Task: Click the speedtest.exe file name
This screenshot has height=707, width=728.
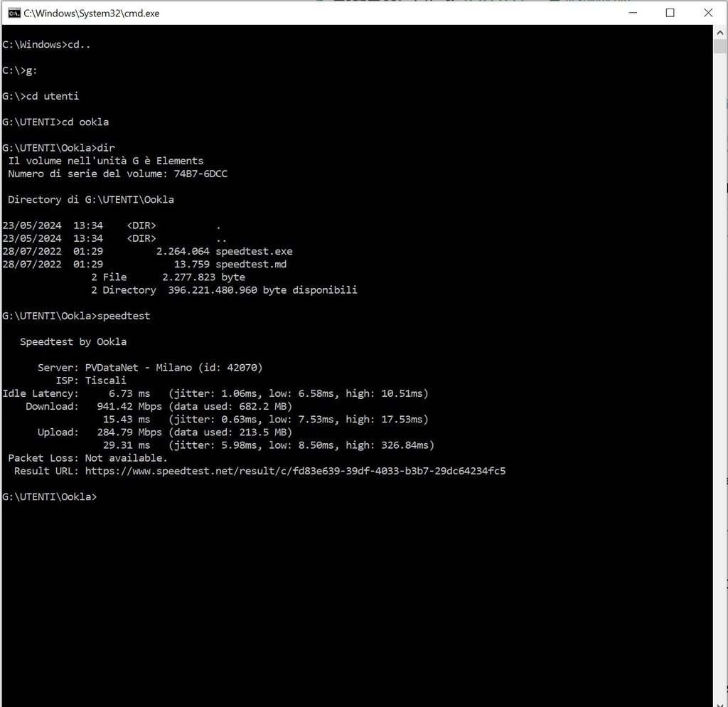Action: (254, 251)
